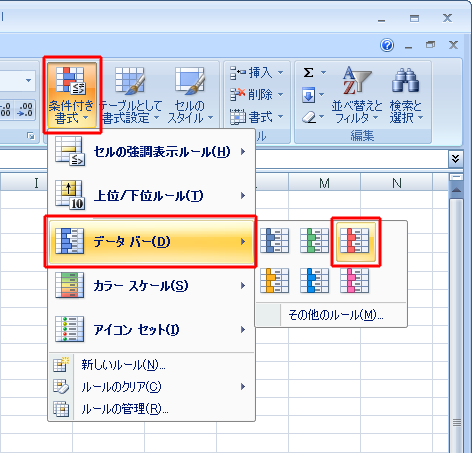Select the light blue data bar style

(x=314, y=281)
